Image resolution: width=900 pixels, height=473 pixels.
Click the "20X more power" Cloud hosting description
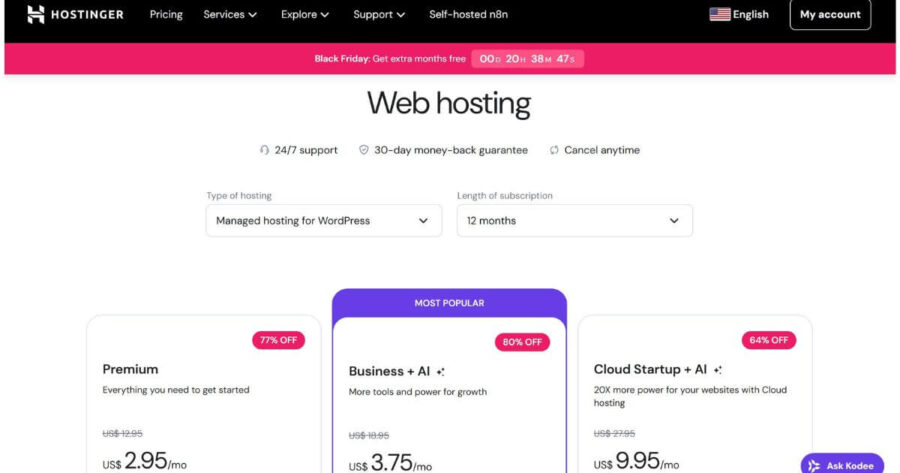click(690, 396)
